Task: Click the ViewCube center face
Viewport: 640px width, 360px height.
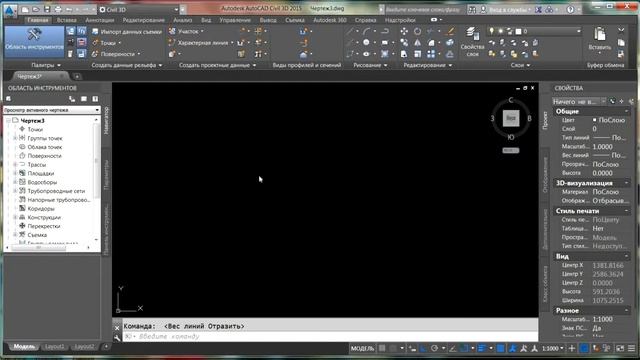Action: pyautogui.click(x=511, y=118)
